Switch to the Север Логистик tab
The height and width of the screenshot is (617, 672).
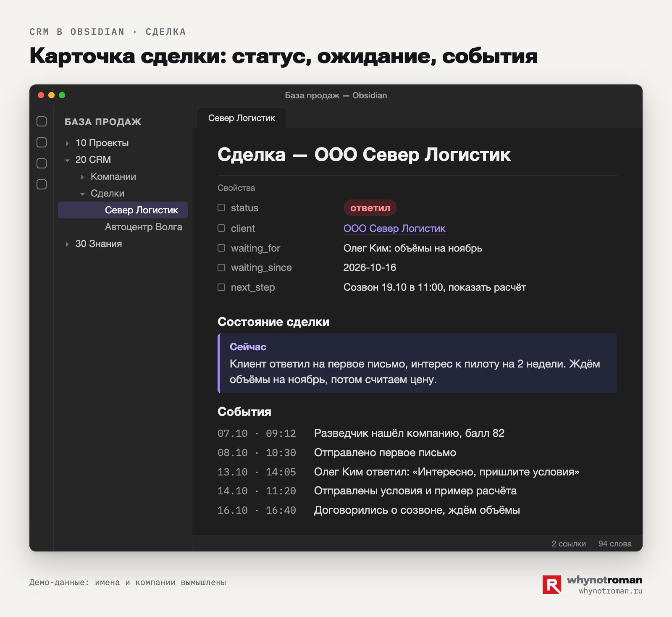coord(241,118)
